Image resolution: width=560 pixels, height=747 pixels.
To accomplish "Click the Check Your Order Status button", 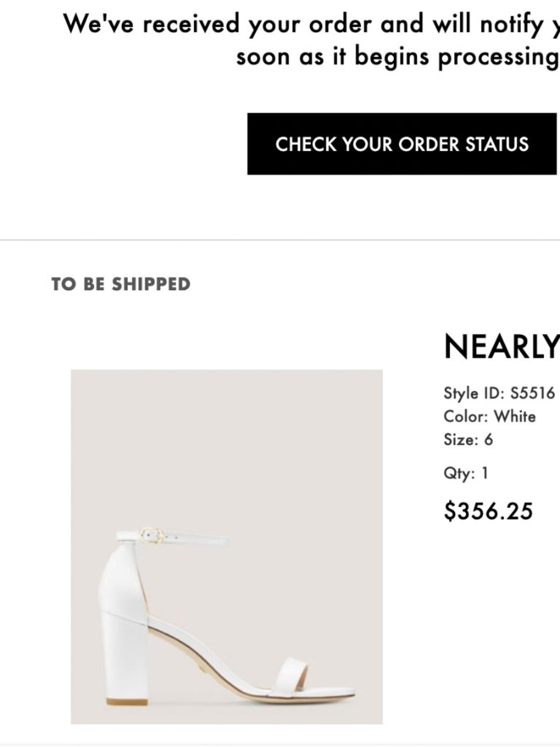I will pyautogui.click(x=402, y=144).
